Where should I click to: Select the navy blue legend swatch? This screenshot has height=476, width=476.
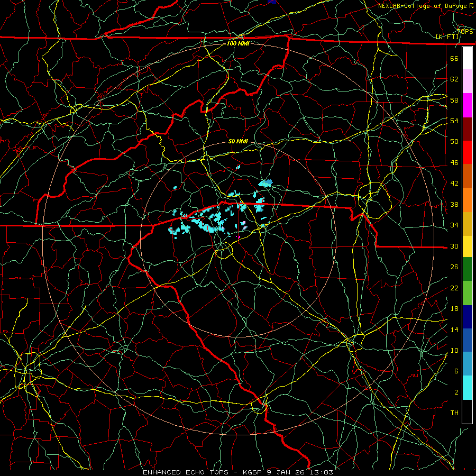point(467,317)
